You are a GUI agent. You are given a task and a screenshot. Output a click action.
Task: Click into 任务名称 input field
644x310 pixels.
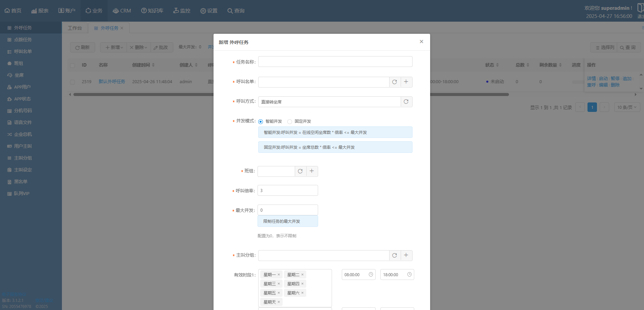click(x=335, y=62)
